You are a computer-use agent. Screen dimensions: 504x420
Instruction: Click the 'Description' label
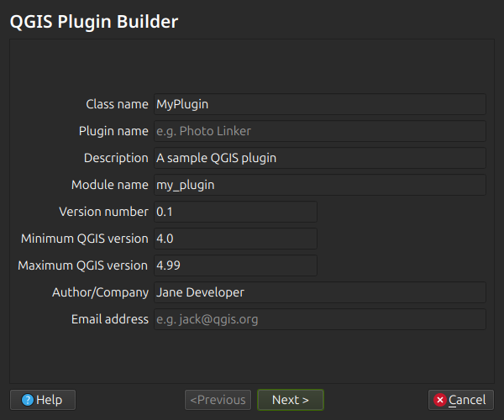tap(116, 158)
